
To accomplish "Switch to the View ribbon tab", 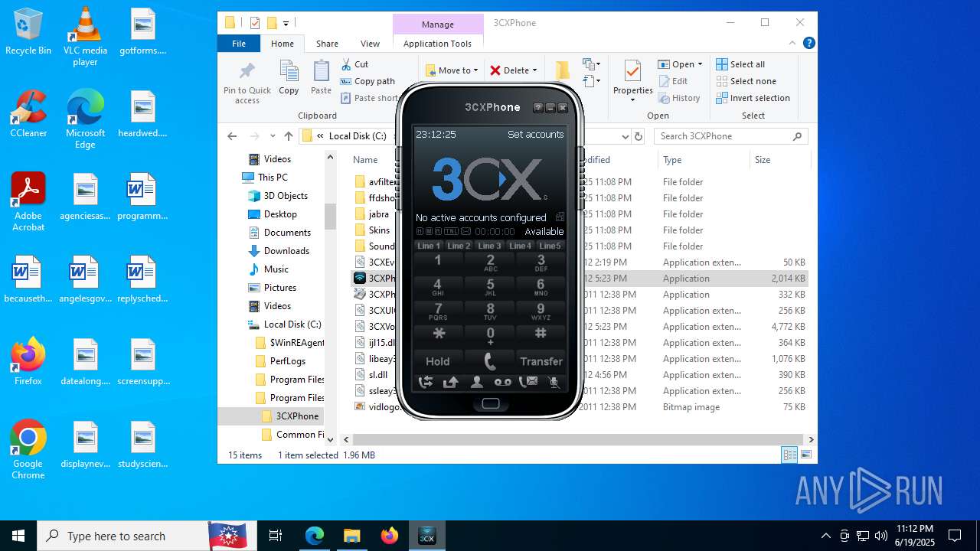I will pyautogui.click(x=370, y=44).
